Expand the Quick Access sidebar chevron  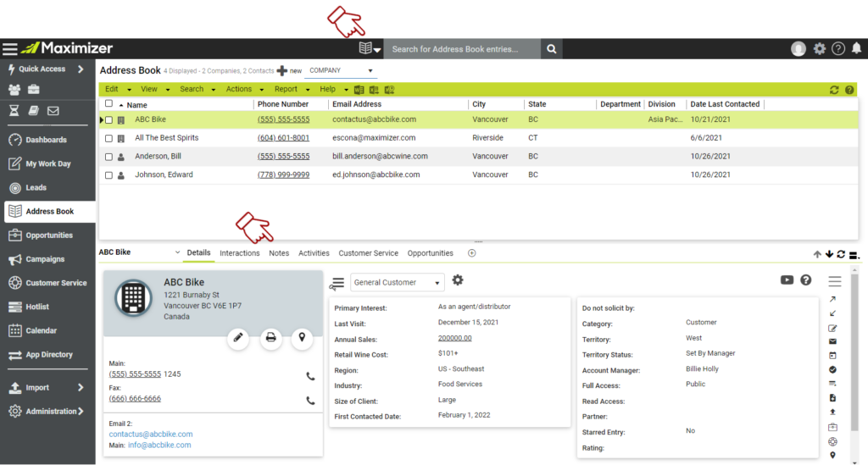click(x=81, y=69)
